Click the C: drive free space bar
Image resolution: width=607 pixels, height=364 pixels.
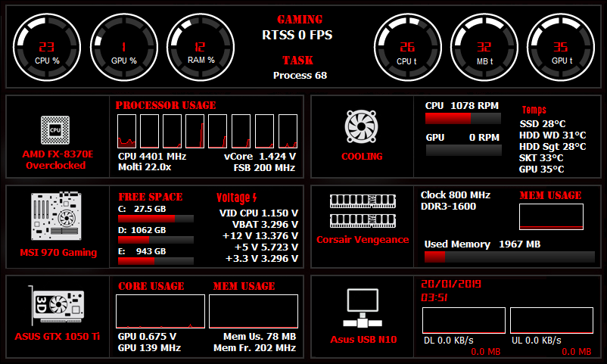coord(156,219)
